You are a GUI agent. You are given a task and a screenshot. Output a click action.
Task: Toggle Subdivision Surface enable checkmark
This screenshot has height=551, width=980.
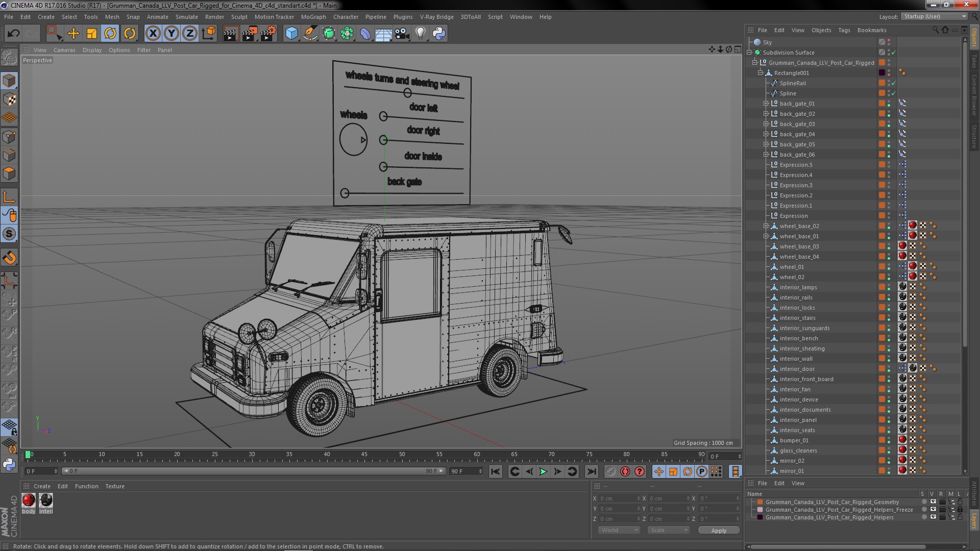click(894, 53)
